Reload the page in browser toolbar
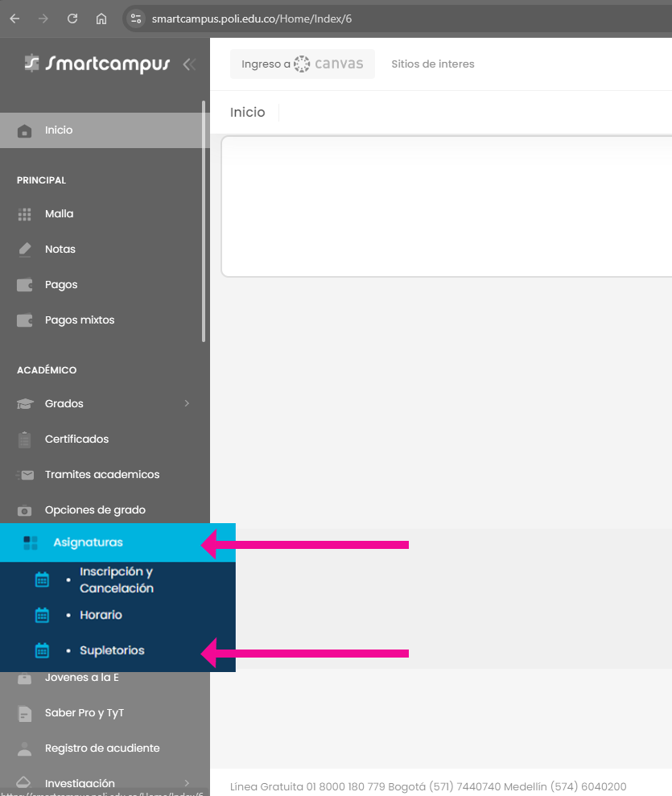 [x=72, y=19]
